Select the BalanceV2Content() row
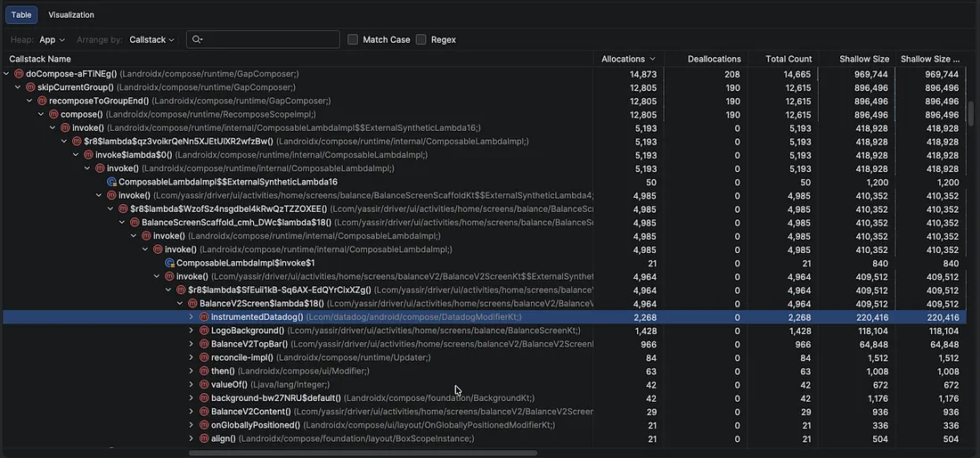Image resolution: width=980 pixels, height=458 pixels. point(485,412)
